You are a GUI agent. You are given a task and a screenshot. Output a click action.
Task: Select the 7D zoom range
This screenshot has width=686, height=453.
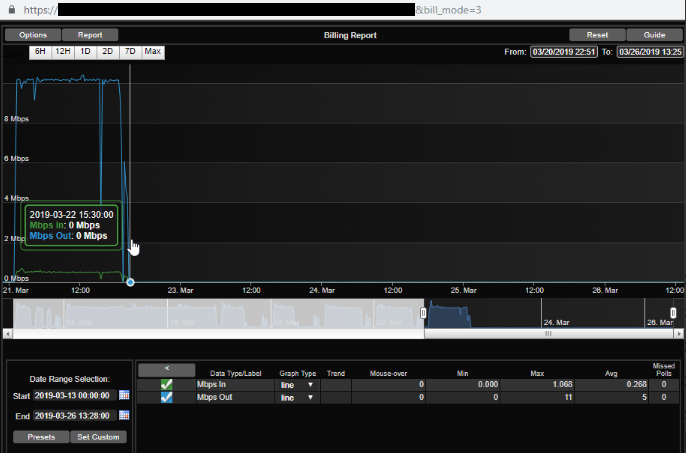coord(130,52)
